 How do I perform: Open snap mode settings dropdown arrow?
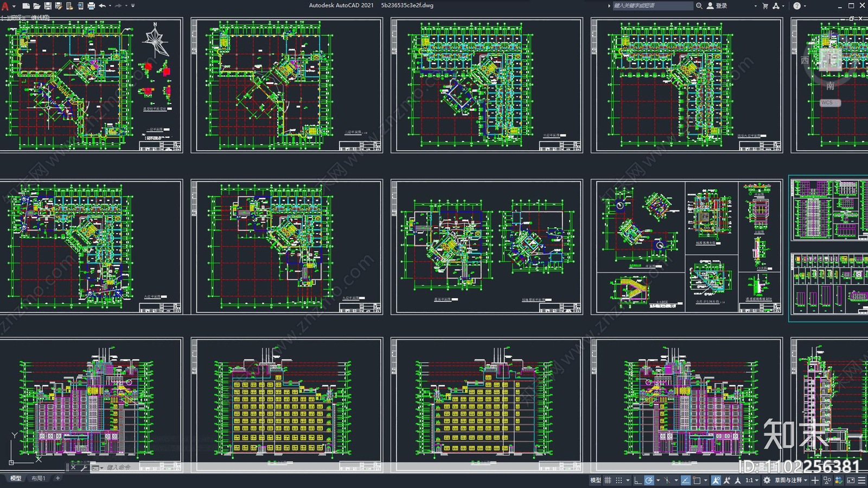(628, 480)
